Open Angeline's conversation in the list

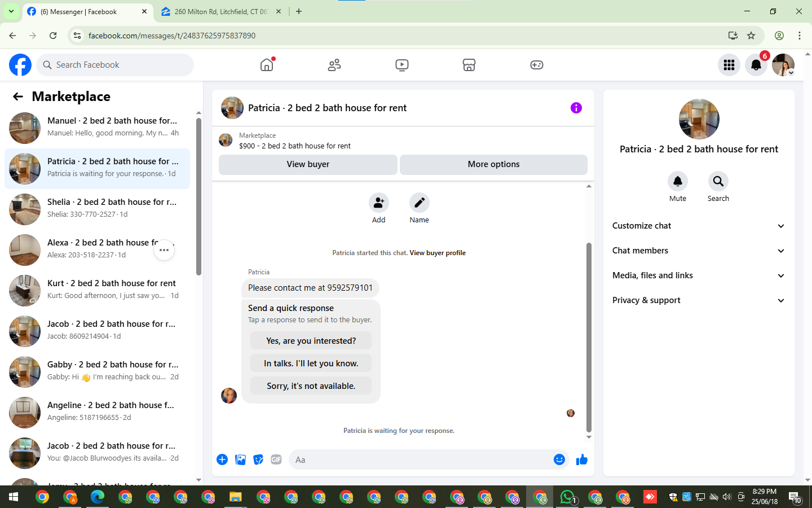pyautogui.click(x=97, y=412)
